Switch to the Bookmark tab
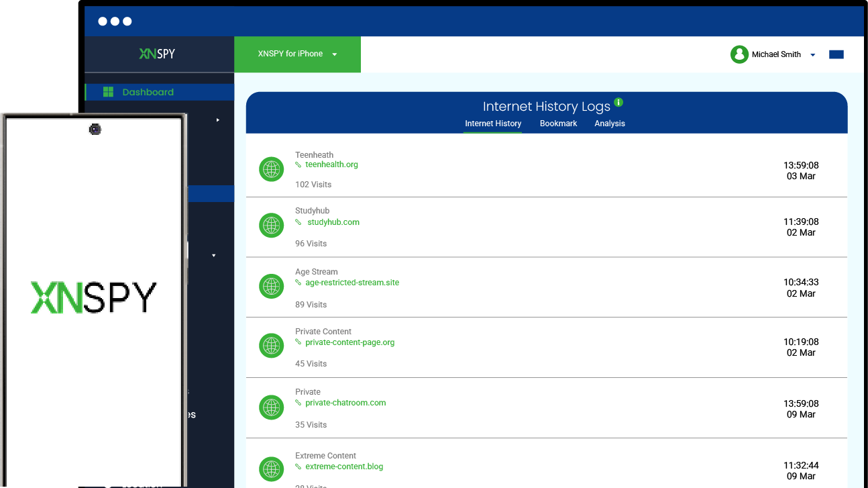Screen dimensions: 868x488 tap(558, 124)
